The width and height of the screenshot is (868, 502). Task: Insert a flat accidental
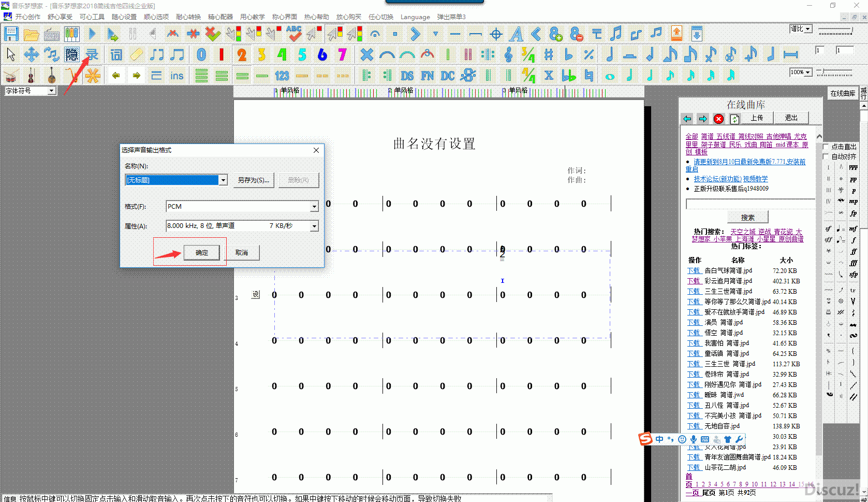[x=569, y=54]
